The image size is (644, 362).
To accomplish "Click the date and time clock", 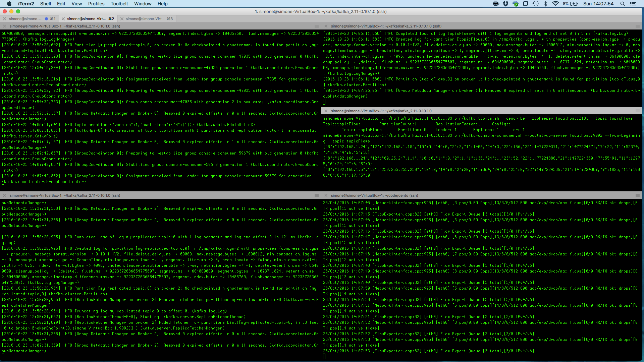I will click(x=598, y=4).
